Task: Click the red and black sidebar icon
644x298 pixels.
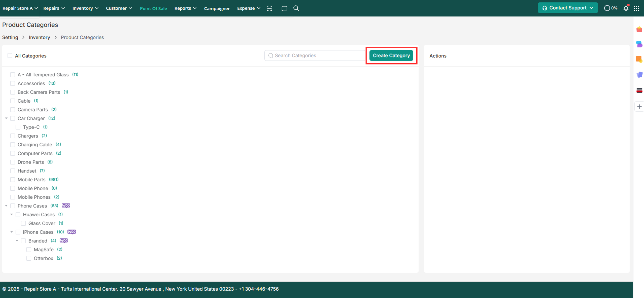Action: [639, 90]
